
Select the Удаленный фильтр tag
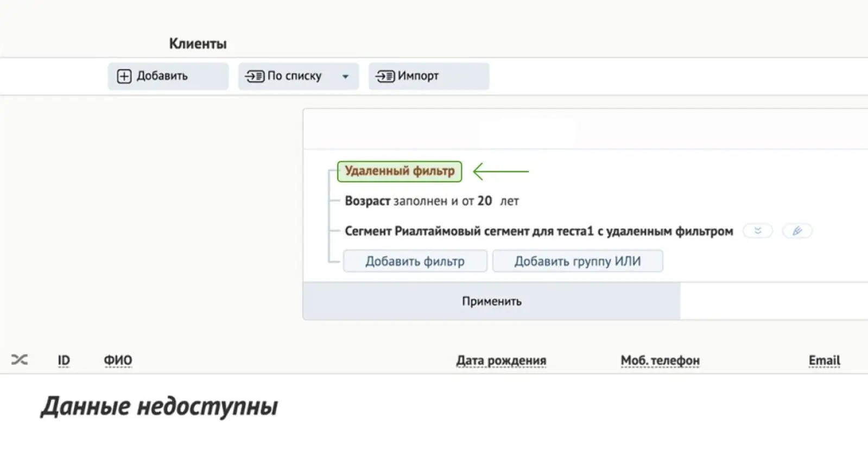tap(400, 171)
